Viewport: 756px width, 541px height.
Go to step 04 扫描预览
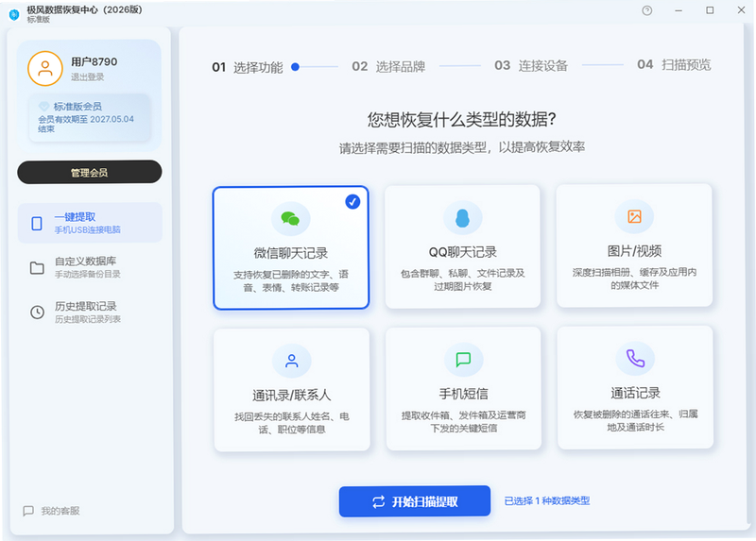point(674,64)
